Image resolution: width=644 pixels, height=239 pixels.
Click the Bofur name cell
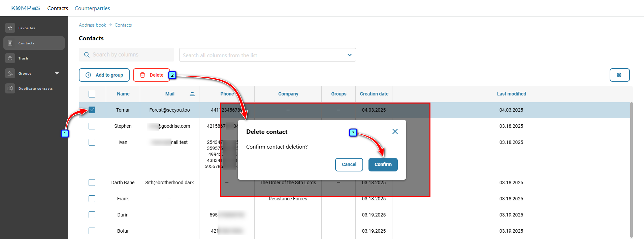point(123,231)
